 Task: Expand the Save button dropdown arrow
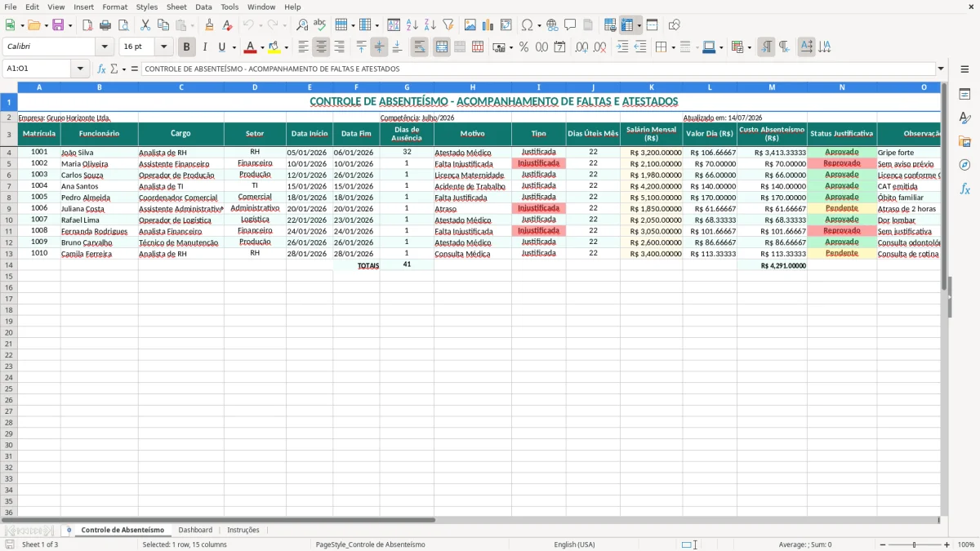click(x=69, y=25)
